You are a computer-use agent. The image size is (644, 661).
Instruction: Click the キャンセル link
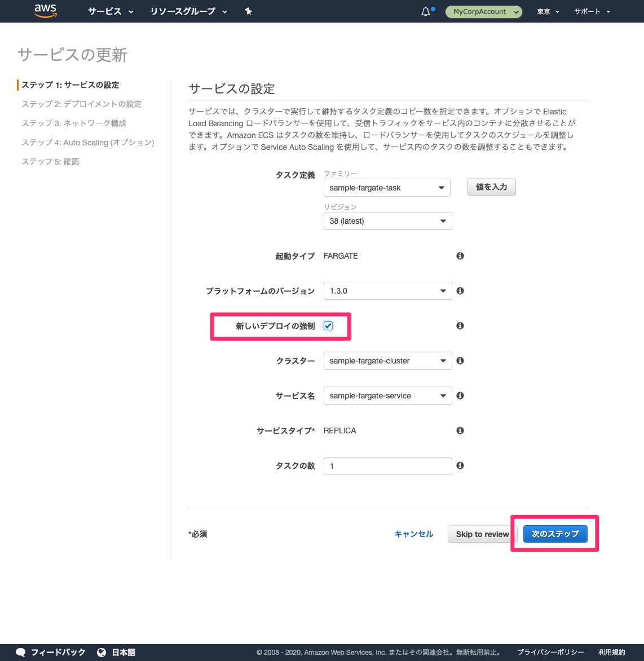point(414,534)
